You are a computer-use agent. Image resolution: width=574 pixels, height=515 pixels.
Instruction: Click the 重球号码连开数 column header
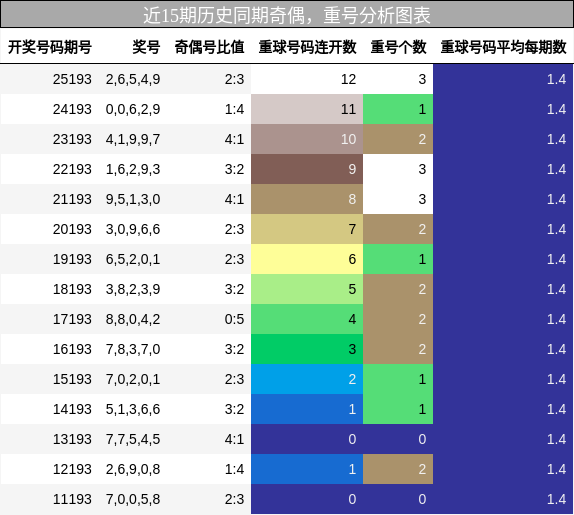pos(308,47)
